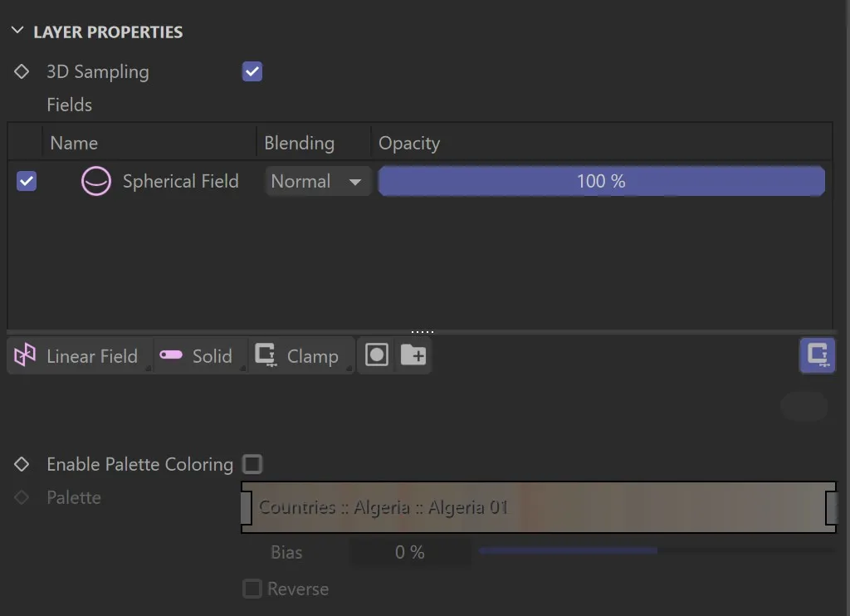Click the Bias value field
The image size is (850, 616).
pyautogui.click(x=410, y=550)
